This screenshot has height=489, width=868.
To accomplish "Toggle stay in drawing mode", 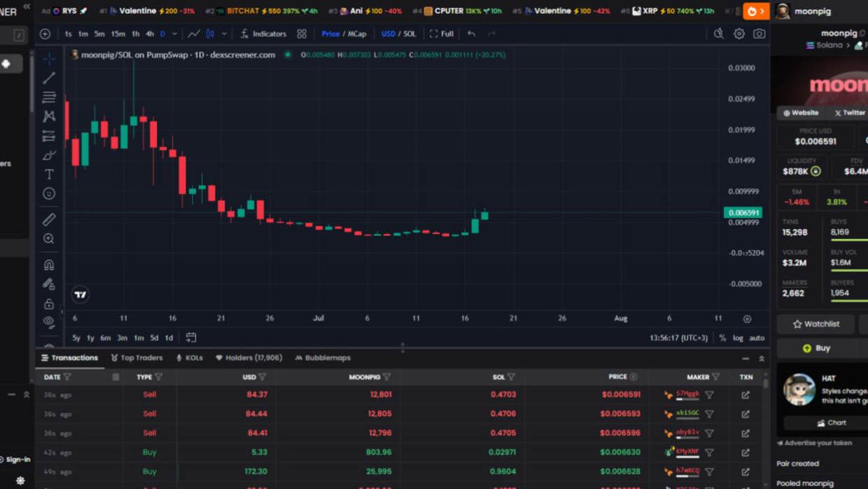I will pos(49,284).
